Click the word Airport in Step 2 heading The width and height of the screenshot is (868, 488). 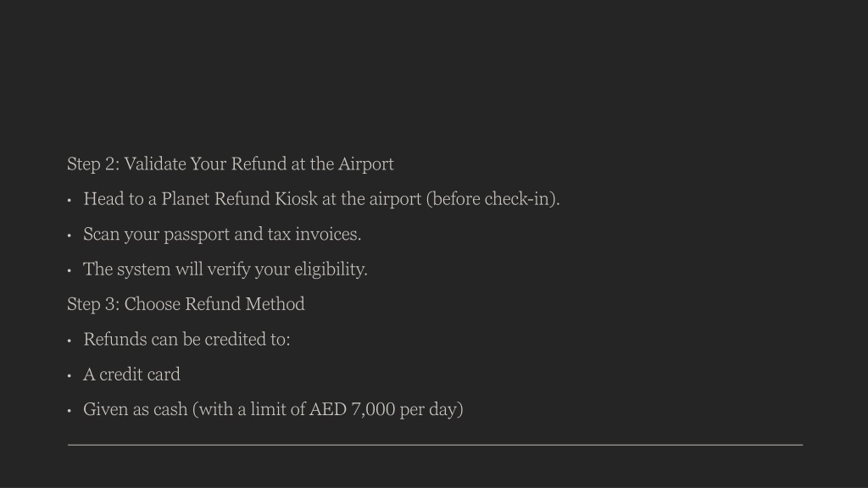click(366, 164)
